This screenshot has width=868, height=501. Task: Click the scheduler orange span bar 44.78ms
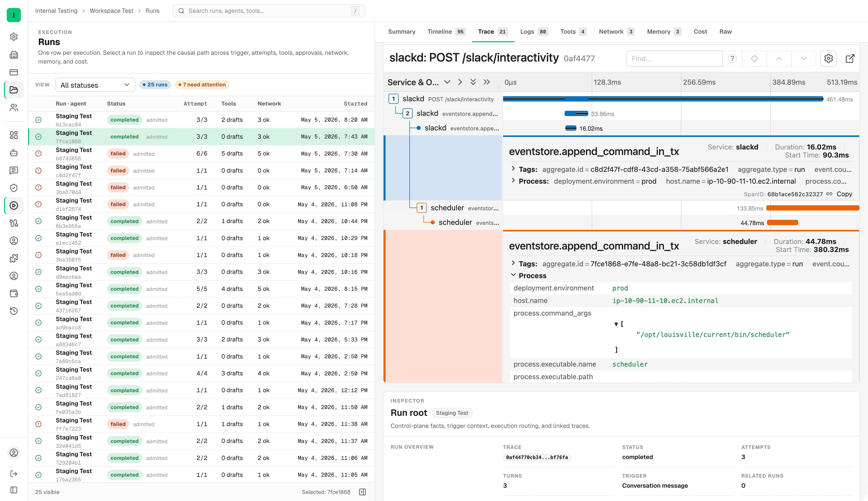point(782,223)
